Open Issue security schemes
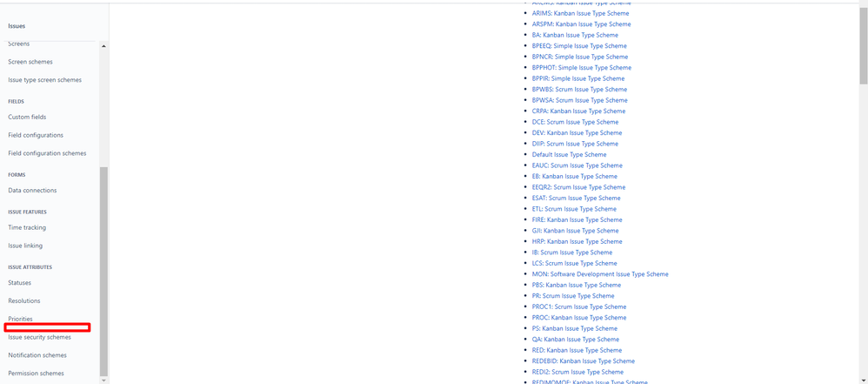The width and height of the screenshot is (868, 384). tap(40, 337)
